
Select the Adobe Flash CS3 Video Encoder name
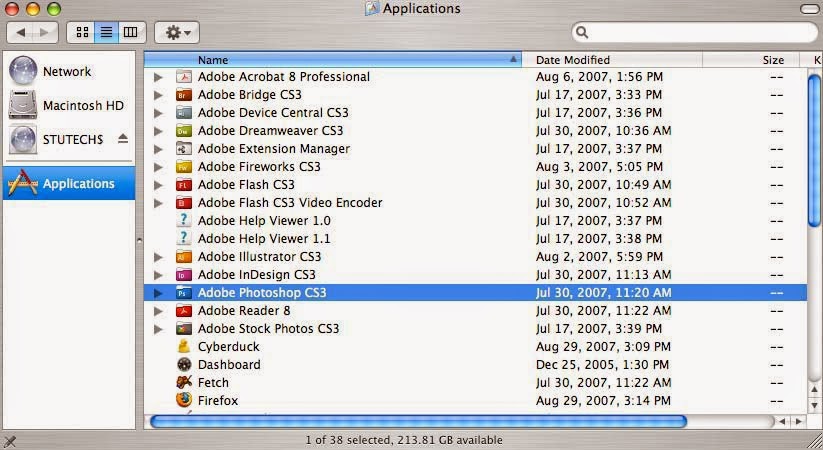[290, 203]
